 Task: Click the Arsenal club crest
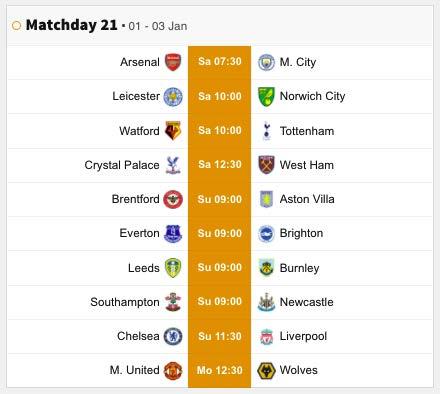tap(173, 62)
